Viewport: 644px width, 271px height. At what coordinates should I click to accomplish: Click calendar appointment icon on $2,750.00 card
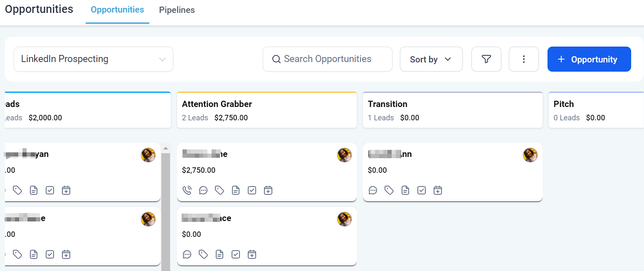tap(268, 190)
